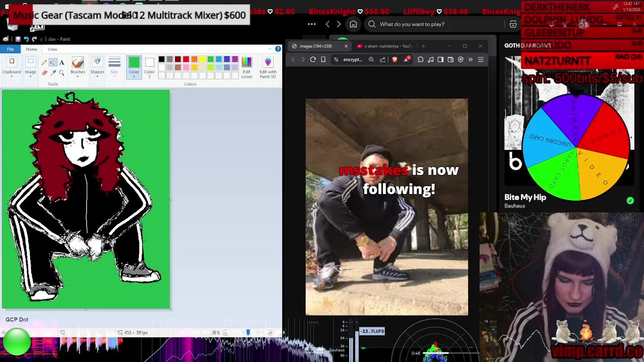The width and height of the screenshot is (644, 362).
Task: Open Edit colors dialog
Action: (247, 67)
